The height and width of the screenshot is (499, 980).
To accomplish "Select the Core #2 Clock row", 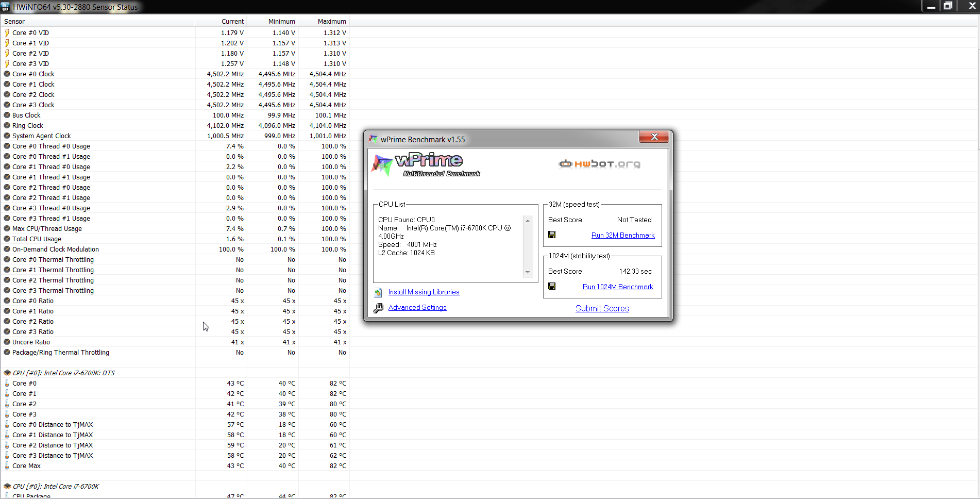I will click(175, 94).
